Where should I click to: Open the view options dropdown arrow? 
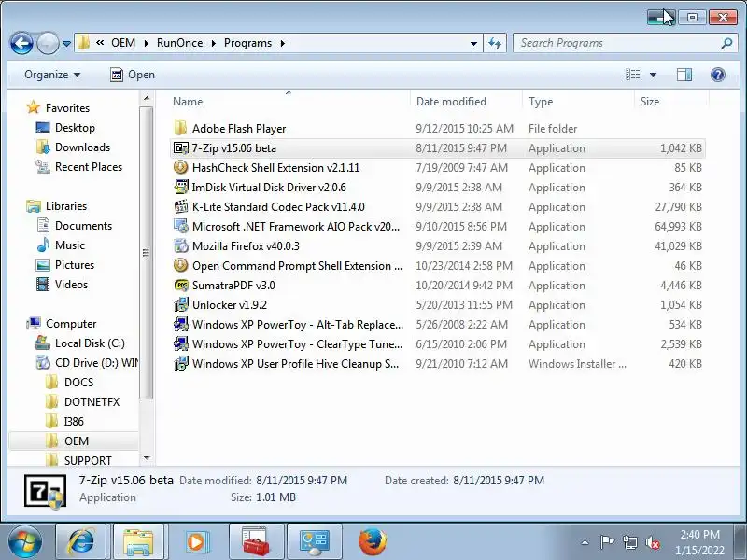point(653,75)
